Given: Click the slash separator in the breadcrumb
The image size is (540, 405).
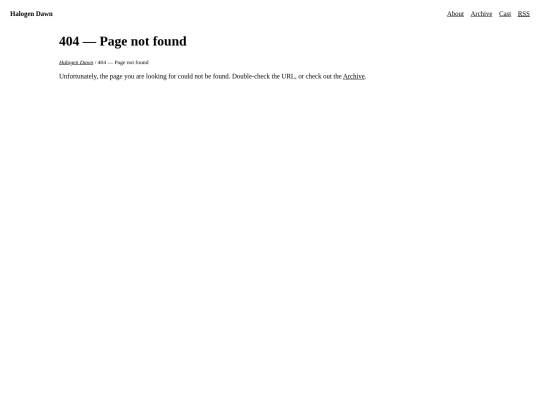Looking at the screenshot, I should coord(95,62).
